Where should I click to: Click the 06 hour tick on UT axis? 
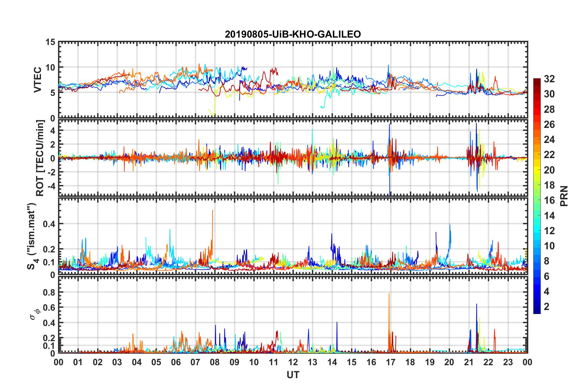tap(176, 362)
